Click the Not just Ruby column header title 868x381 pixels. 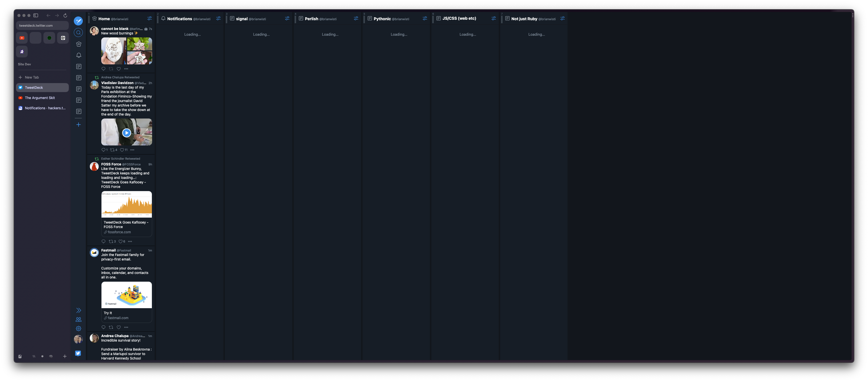coord(524,19)
